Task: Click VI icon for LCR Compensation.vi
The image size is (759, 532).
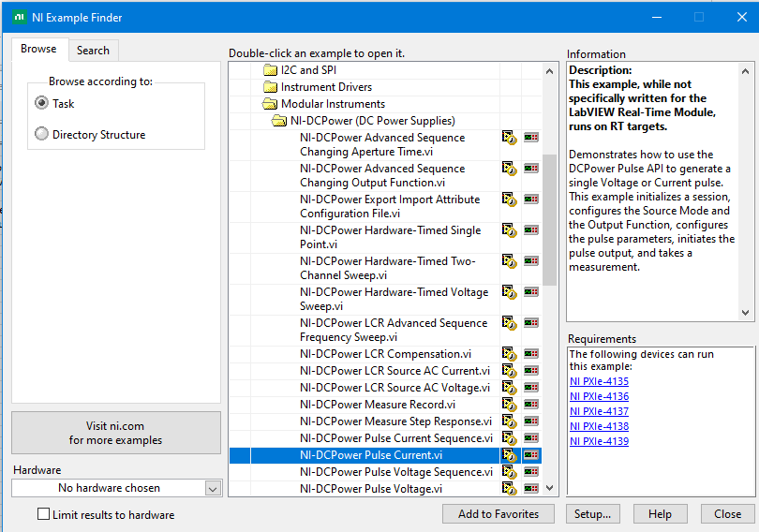Action: [x=509, y=354]
